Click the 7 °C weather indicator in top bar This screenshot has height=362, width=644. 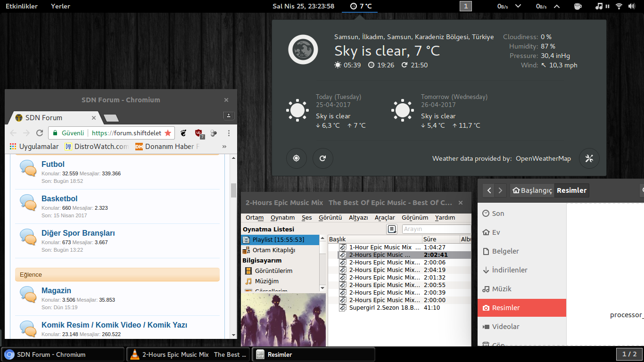(361, 6)
